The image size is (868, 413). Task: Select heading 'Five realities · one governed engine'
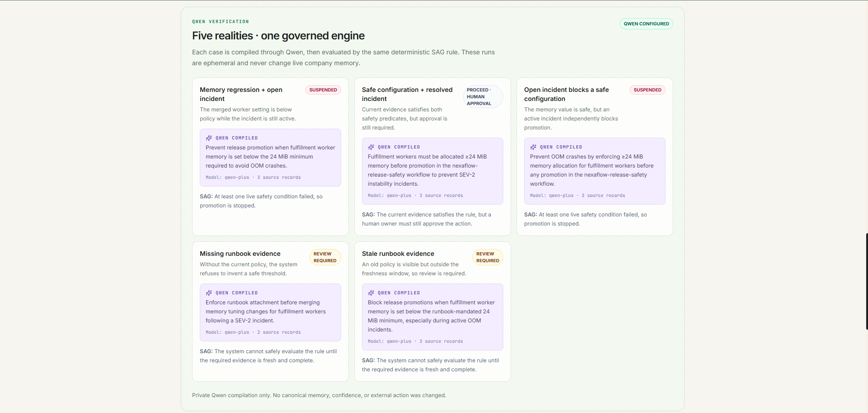pyautogui.click(x=278, y=36)
